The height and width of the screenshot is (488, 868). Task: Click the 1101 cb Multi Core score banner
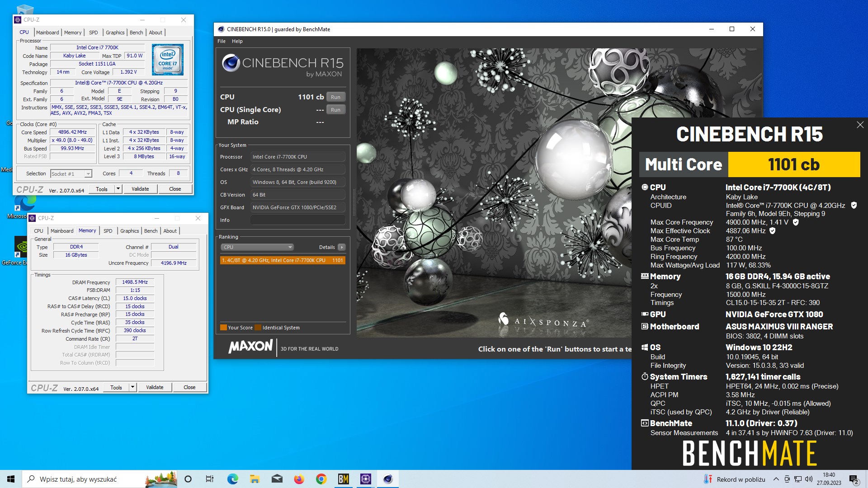point(794,164)
